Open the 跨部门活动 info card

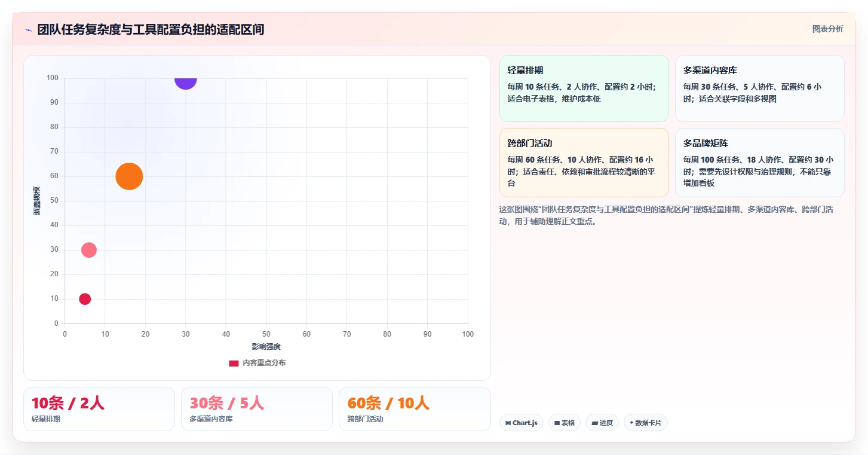tap(584, 163)
